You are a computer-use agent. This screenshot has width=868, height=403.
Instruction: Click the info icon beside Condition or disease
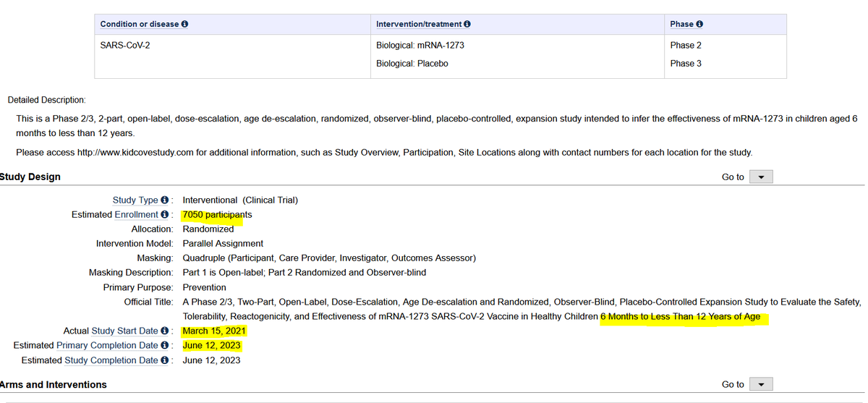185,25
